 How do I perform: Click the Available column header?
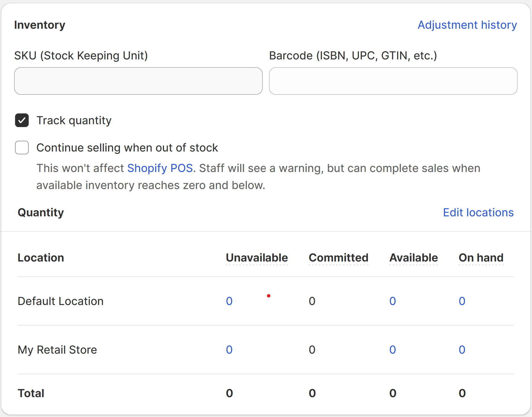413,258
